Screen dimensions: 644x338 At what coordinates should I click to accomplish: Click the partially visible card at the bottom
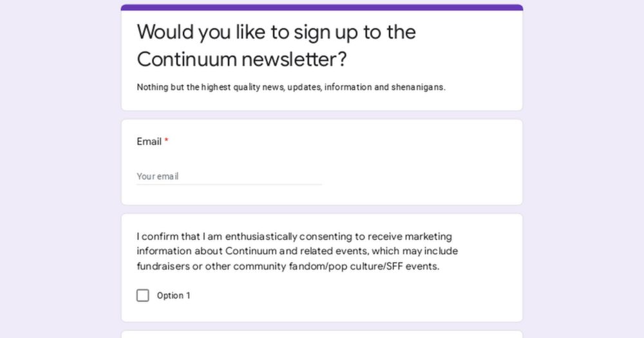coord(322,334)
